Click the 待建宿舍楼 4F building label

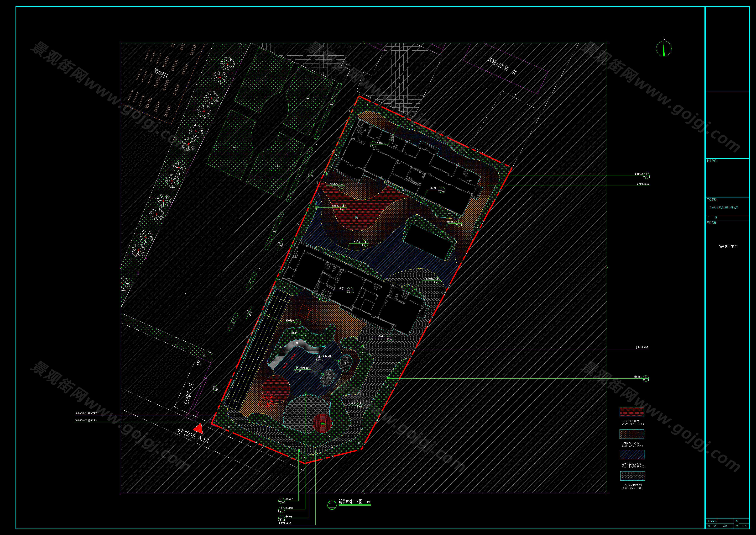[503, 66]
